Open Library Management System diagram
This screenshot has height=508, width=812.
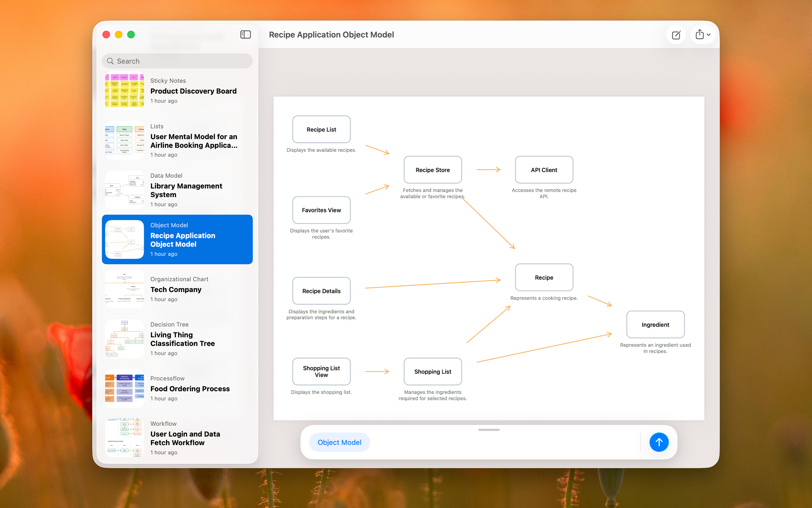[177, 190]
